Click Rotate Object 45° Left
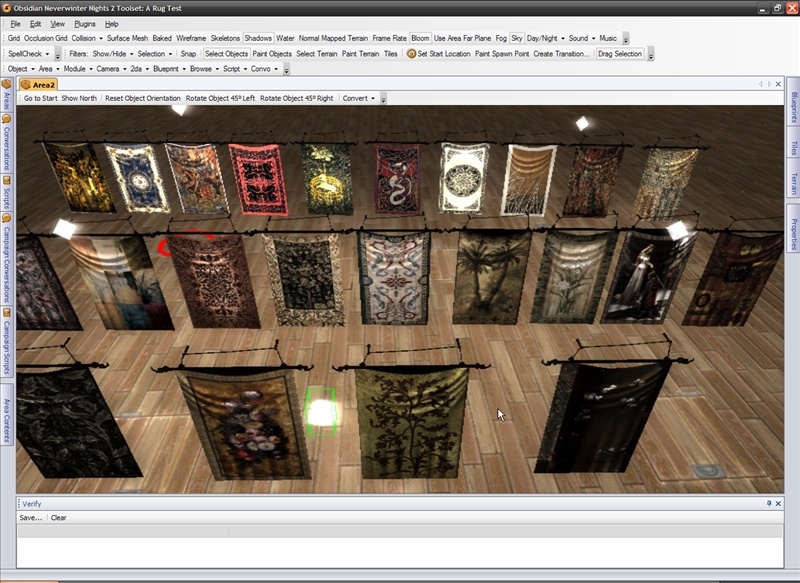 (x=220, y=99)
